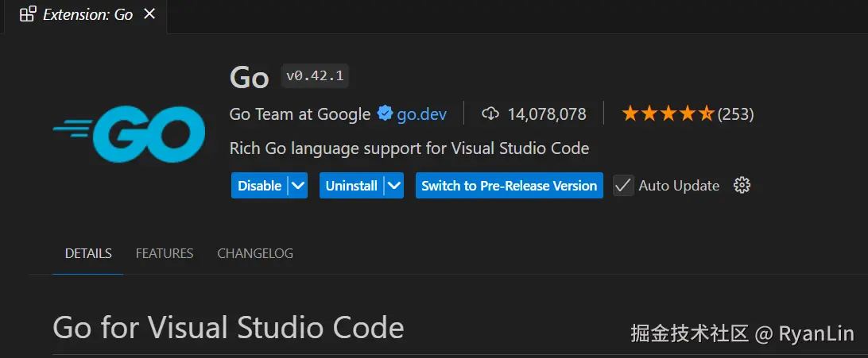The width and height of the screenshot is (868, 358).
Task: Open the Uninstall dropdown arrow
Action: (x=394, y=186)
